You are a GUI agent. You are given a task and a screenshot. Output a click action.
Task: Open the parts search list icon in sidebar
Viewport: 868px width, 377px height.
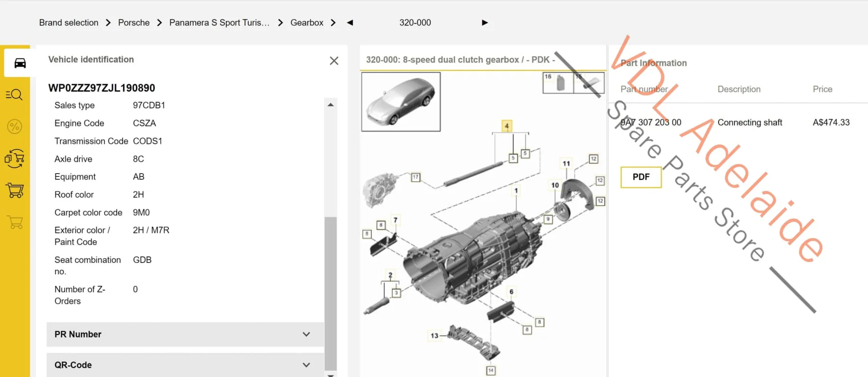(14, 94)
